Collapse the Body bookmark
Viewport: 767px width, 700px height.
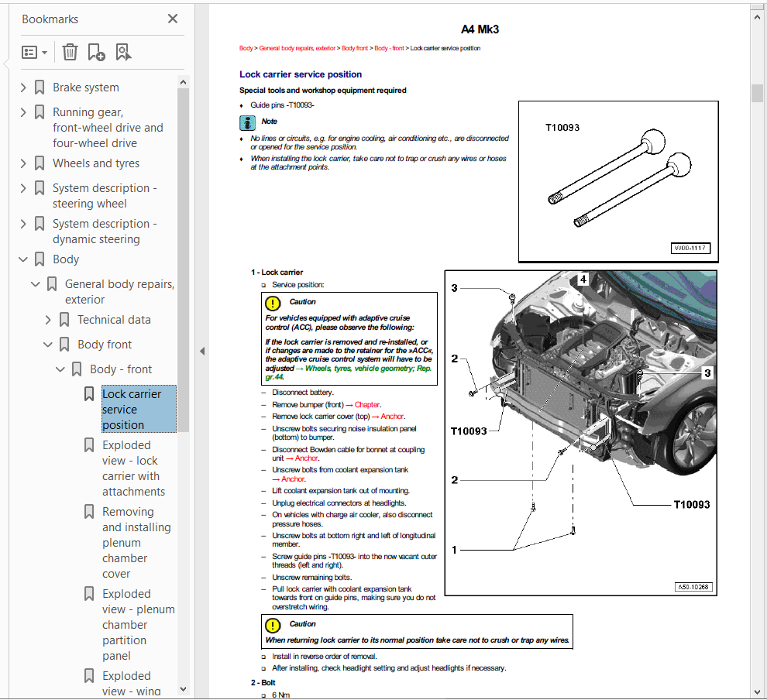tap(23, 259)
